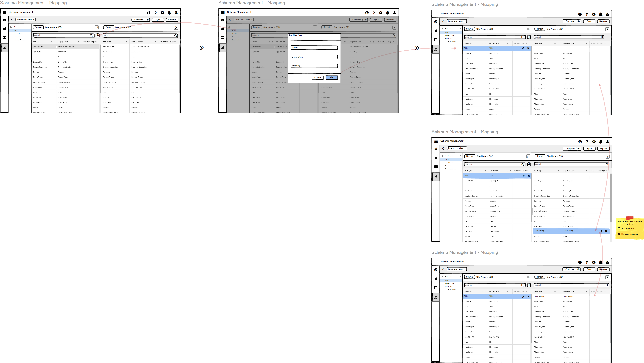Click info icon in top-left mockup header
644x363 pixels.
point(149,13)
